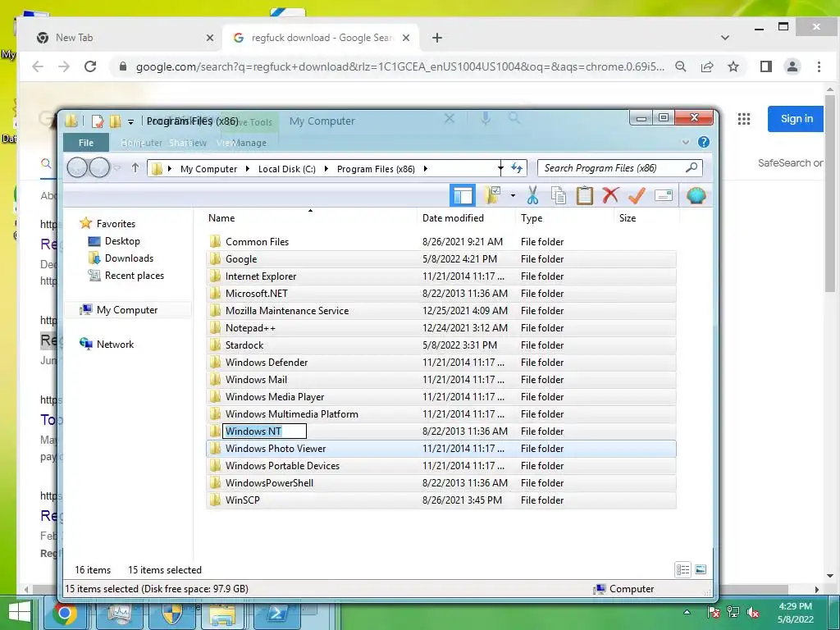Click the Google Sign in button

[796, 119]
